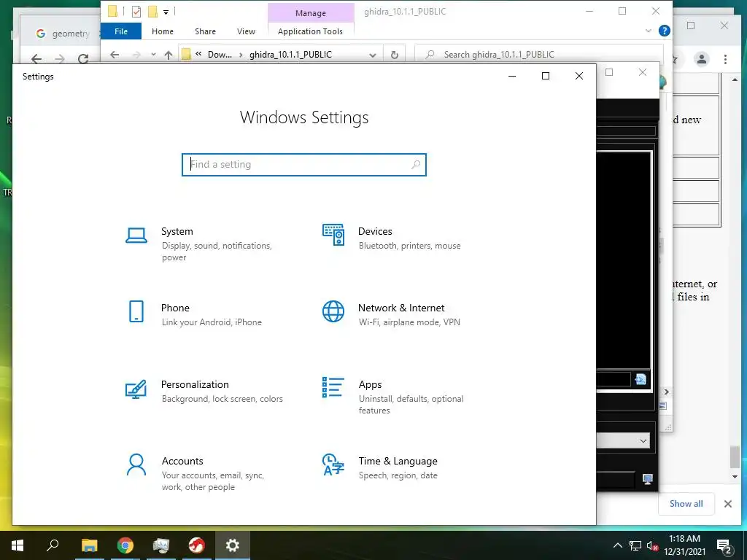
Task: Open File Explorer help question mark
Action: (x=664, y=31)
